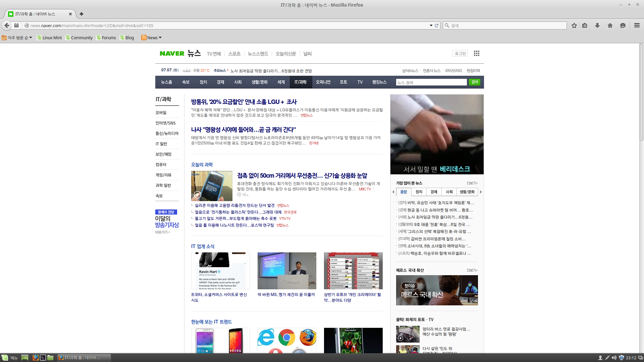Open the Linux Mint bookmark
This screenshot has width=644, height=362.
(49, 38)
